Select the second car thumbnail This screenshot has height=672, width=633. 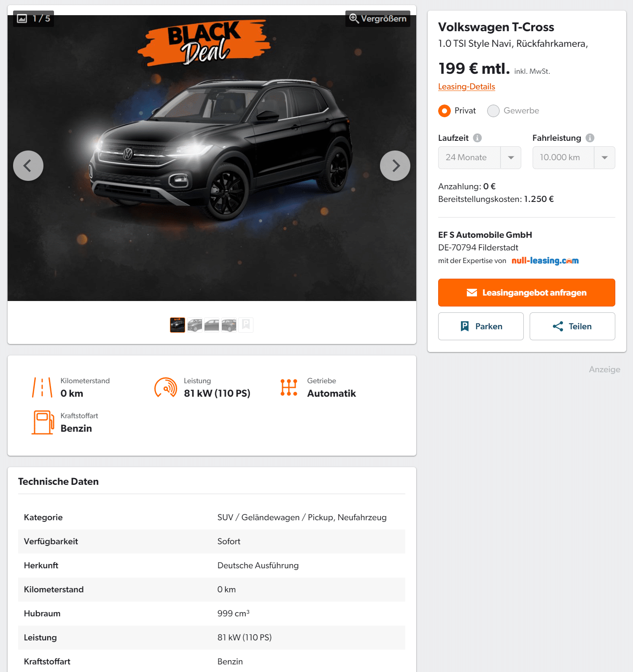[195, 325]
